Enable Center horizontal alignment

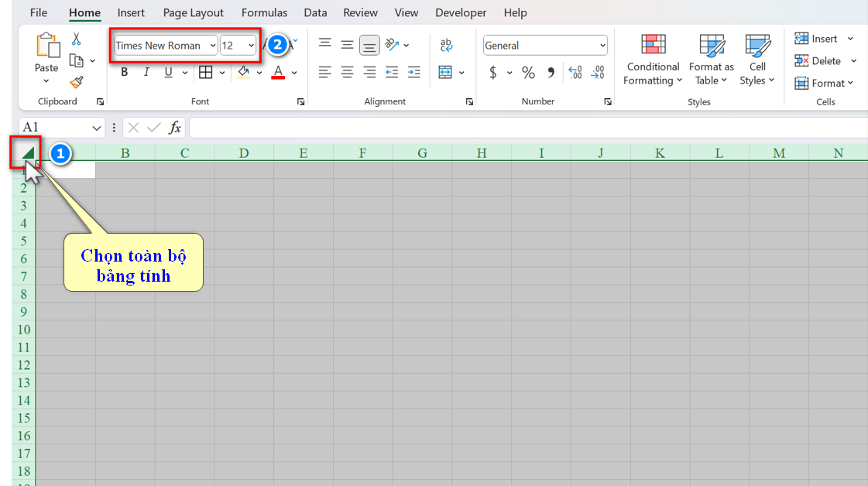click(x=347, y=73)
